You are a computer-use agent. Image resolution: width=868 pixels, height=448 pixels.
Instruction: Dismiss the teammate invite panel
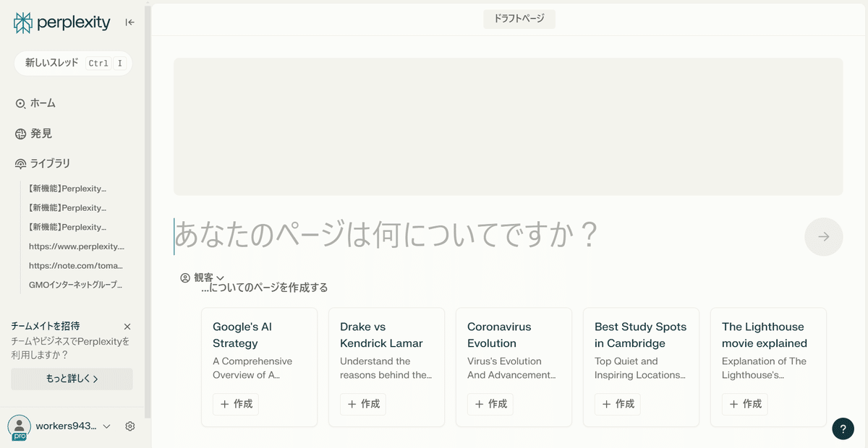click(127, 326)
